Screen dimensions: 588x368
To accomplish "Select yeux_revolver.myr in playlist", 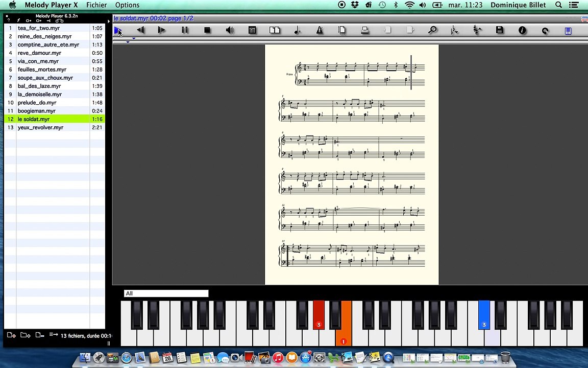I will 55,127.
